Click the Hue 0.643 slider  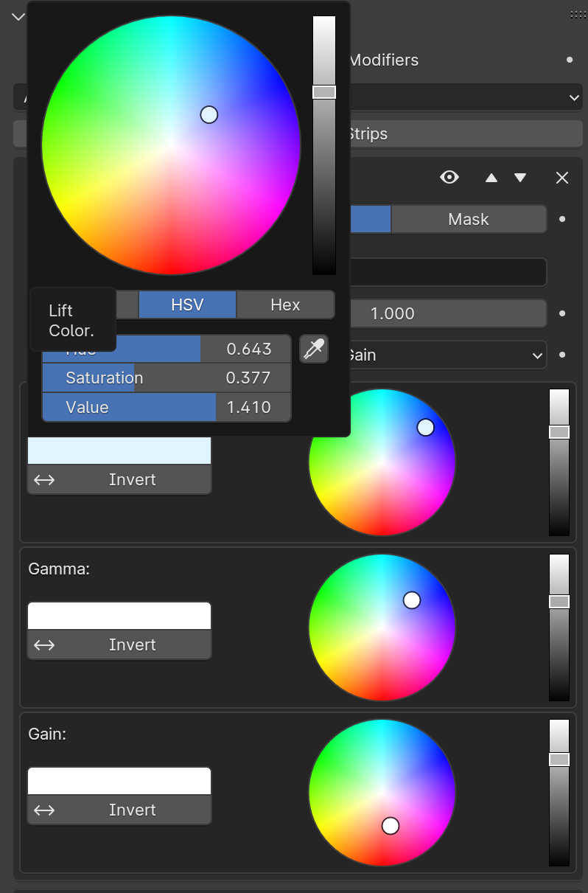pos(167,349)
